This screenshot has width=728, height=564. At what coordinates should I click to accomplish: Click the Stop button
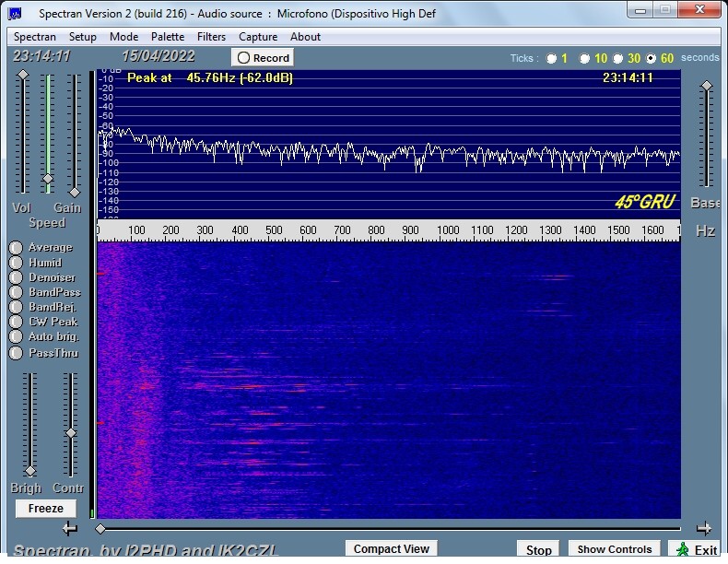coord(538,549)
